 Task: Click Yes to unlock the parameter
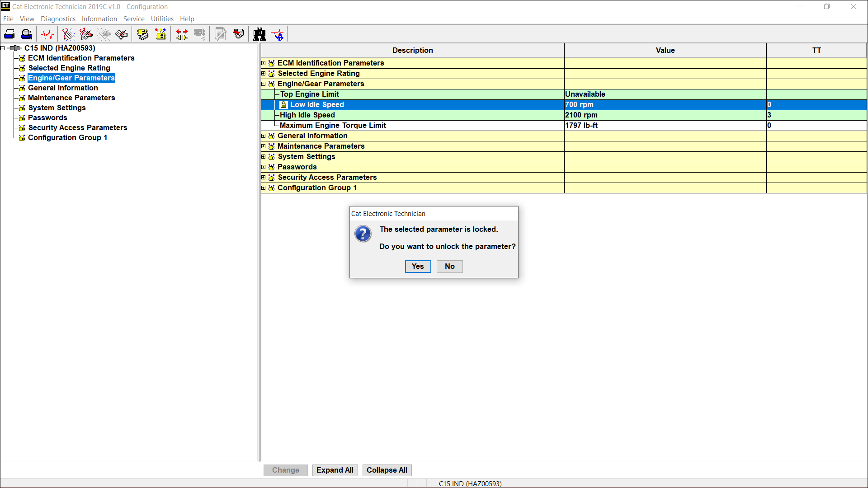[418, 267]
